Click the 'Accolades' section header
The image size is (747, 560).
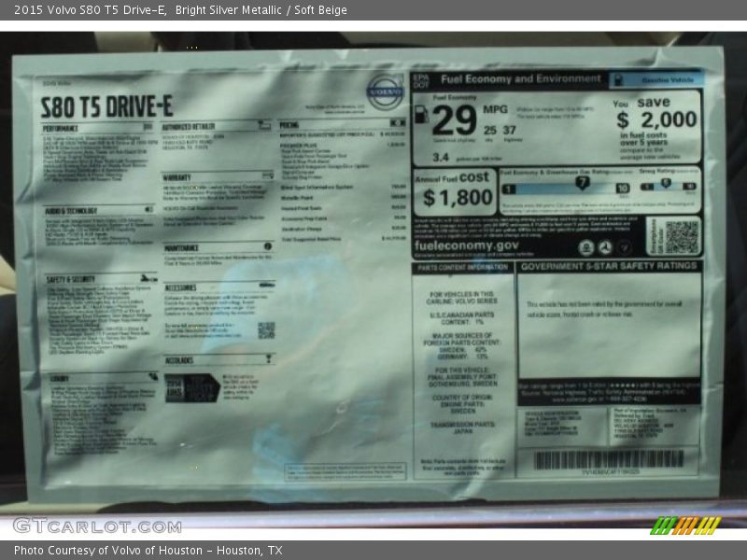click(179, 360)
